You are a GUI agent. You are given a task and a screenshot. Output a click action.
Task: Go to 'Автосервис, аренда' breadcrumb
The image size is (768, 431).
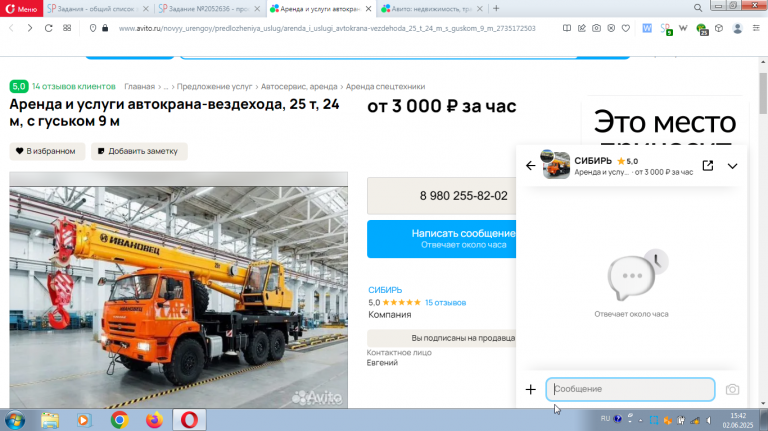pyautogui.click(x=299, y=86)
